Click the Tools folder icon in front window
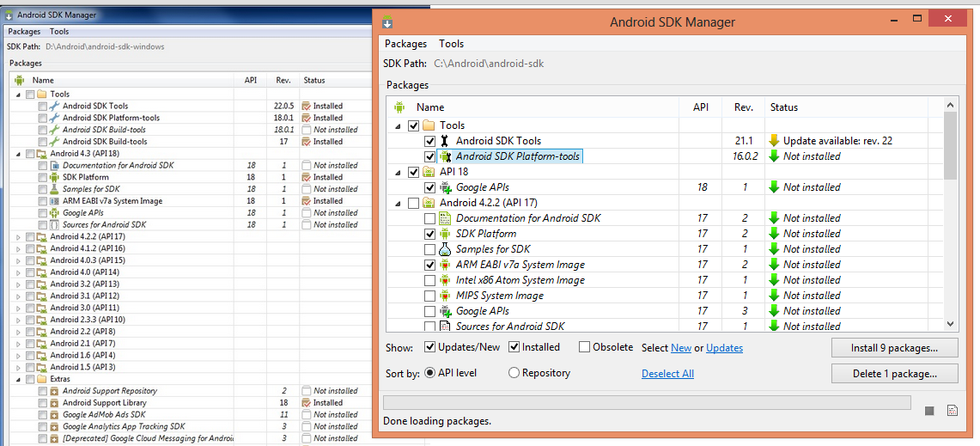Image resolution: width=980 pixels, height=446 pixels. [x=429, y=125]
